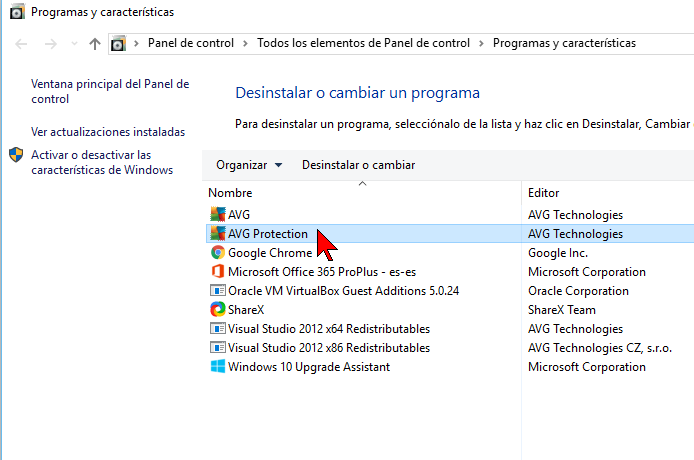Image resolution: width=694 pixels, height=460 pixels.
Task: Go up one level with up arrow
Action: pos(95,43)
